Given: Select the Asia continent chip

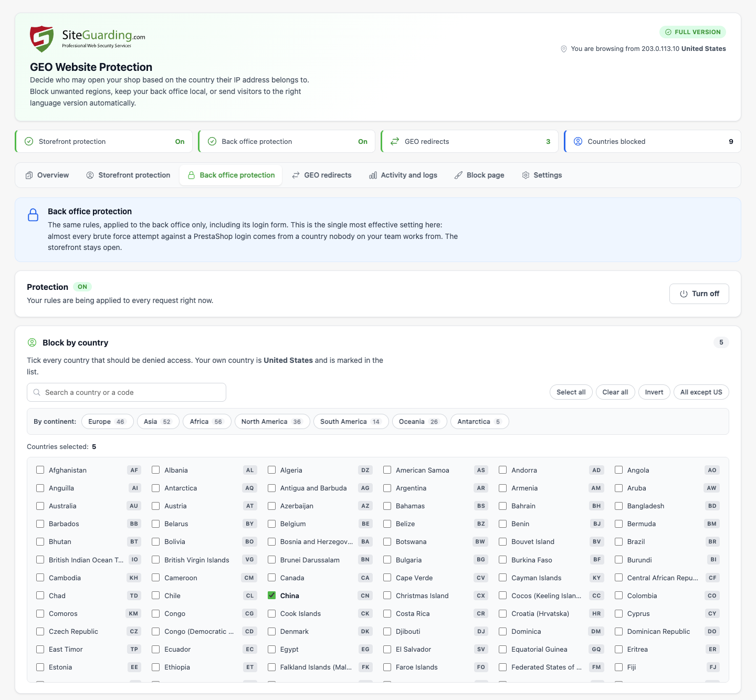Looking at the screenshot, I should tap(158, 422).
